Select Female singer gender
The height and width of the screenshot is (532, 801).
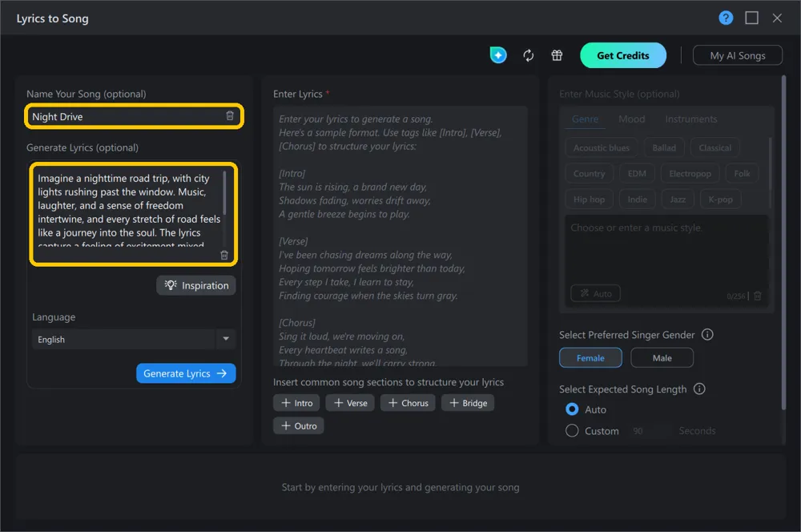tap(590, 357)
